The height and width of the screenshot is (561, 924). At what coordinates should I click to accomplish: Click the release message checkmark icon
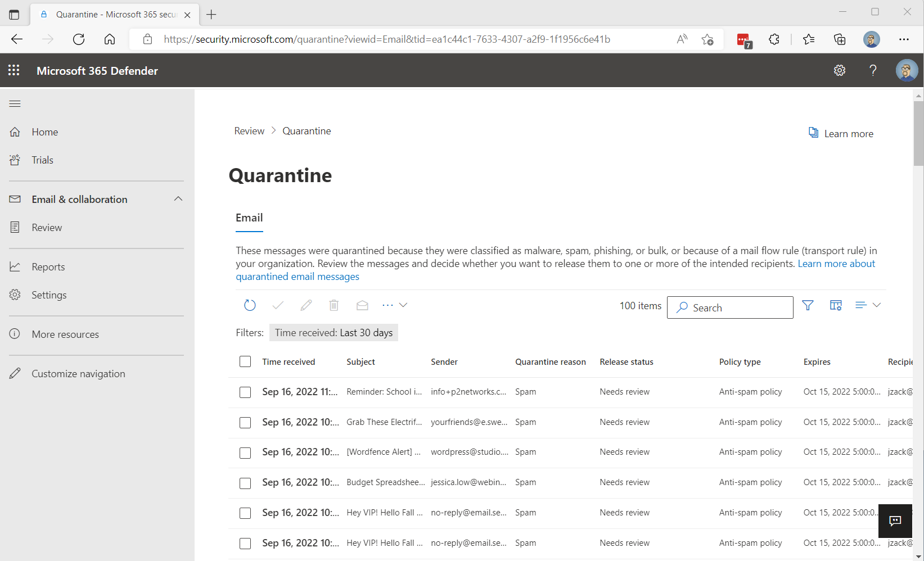pos(278,305)
